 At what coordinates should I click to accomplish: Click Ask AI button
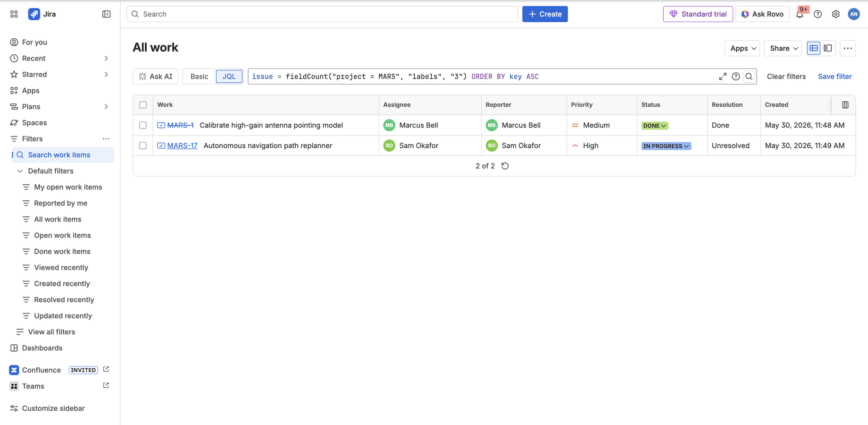156,76
